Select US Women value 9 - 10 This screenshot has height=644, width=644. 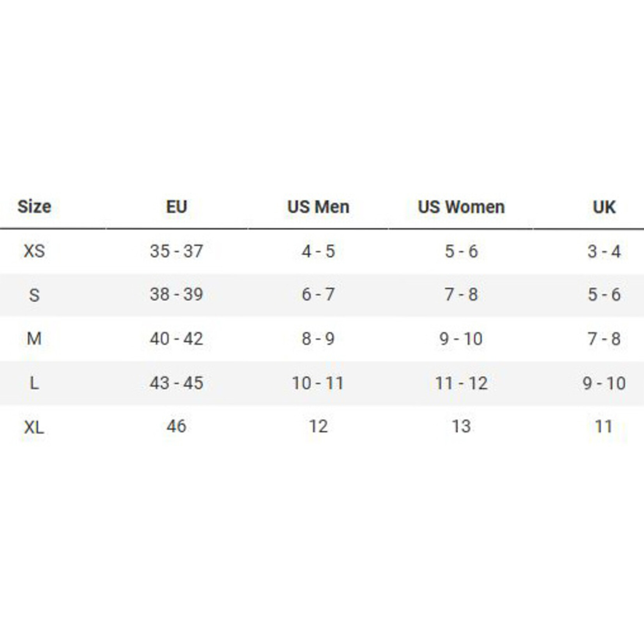(x=461, y=338)
